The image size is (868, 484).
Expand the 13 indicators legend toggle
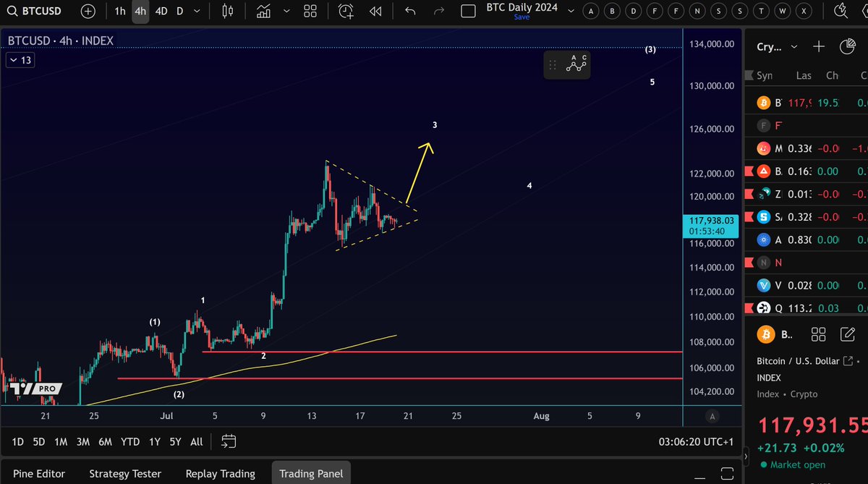tap(20, 60)
